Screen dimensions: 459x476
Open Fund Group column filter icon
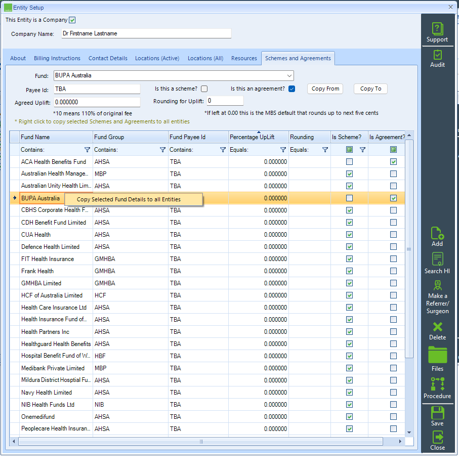pyautogui.click(x=162, y=150)
